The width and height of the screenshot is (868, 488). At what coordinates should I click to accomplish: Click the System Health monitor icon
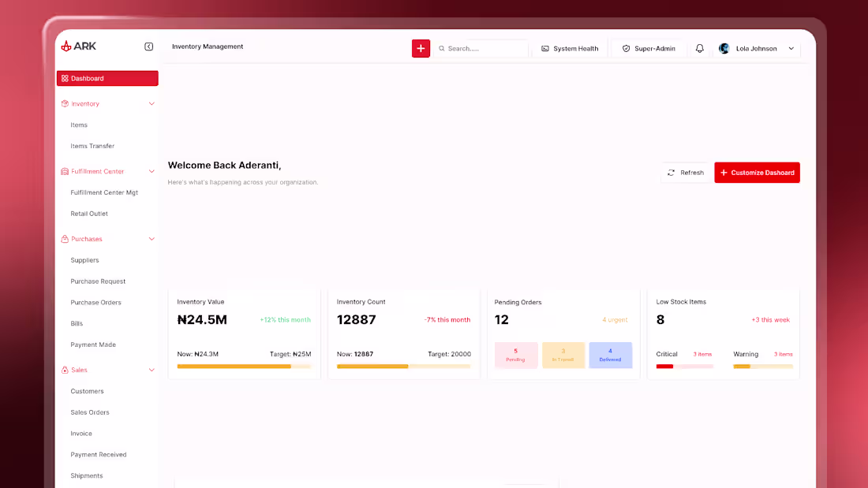545,49
